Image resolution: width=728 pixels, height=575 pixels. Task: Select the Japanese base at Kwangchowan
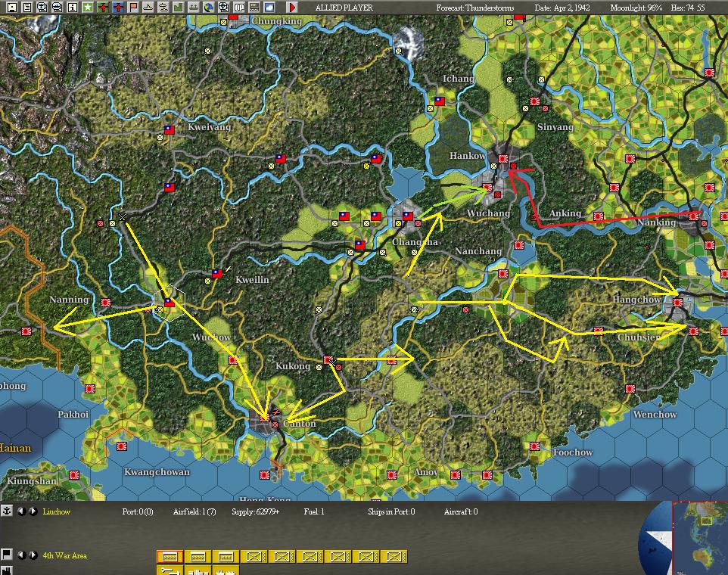[122, 446]
